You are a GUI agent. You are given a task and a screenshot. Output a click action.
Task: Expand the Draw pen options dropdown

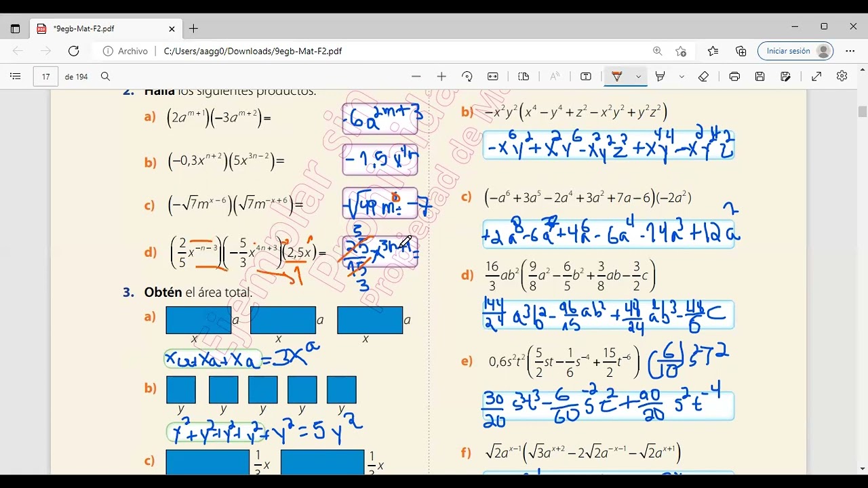click(638, 77)
